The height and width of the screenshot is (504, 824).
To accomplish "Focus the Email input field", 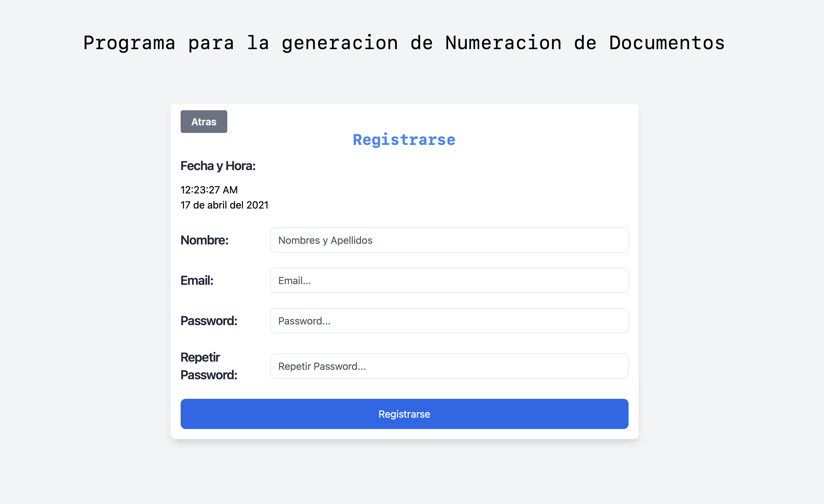I will click(x=449, y=280).
